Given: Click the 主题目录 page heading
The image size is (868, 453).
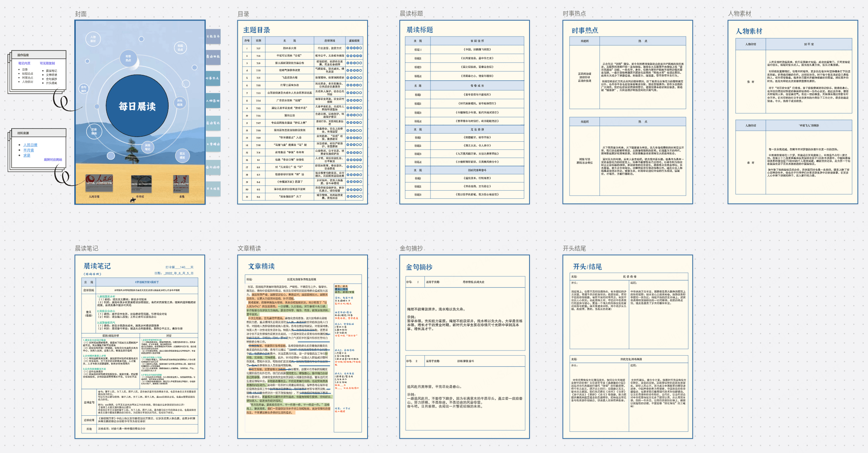Looking at the screenshot, I should click(x=256, y=30).
